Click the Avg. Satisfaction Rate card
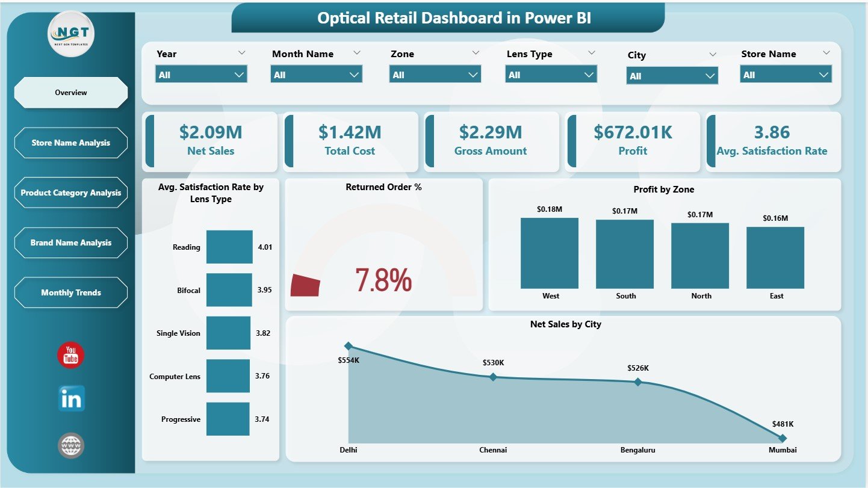Screen dimensions: 868x488 pyautogui.click(x=772, y=141)
